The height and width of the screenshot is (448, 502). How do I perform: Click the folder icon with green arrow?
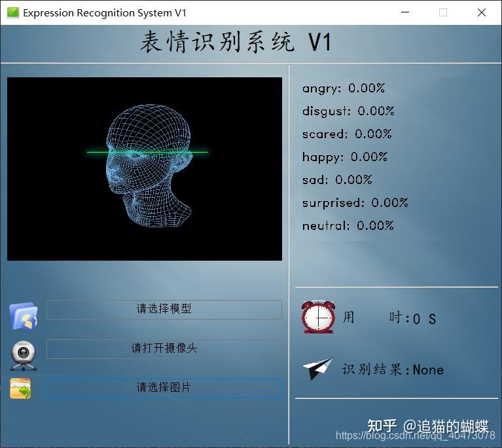pos(21,388)
